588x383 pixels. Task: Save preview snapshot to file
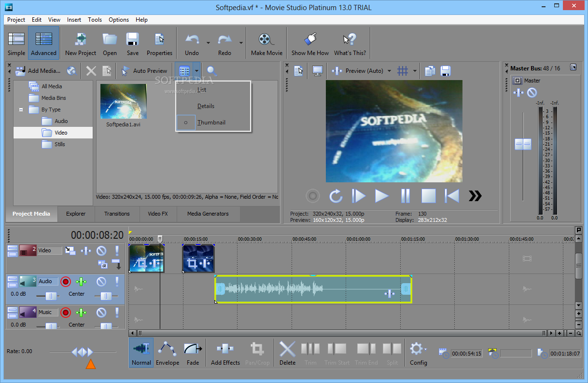(446, 71)
